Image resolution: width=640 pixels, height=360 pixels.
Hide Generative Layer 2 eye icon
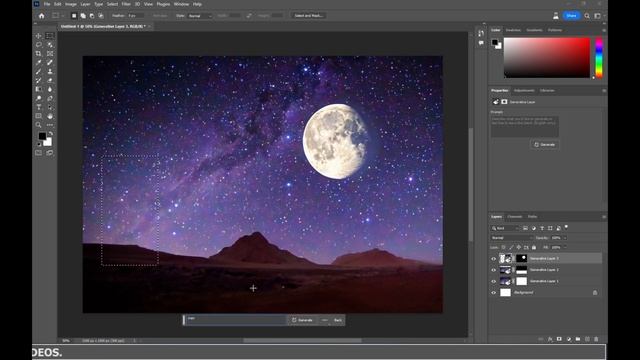tap(493, 270)
